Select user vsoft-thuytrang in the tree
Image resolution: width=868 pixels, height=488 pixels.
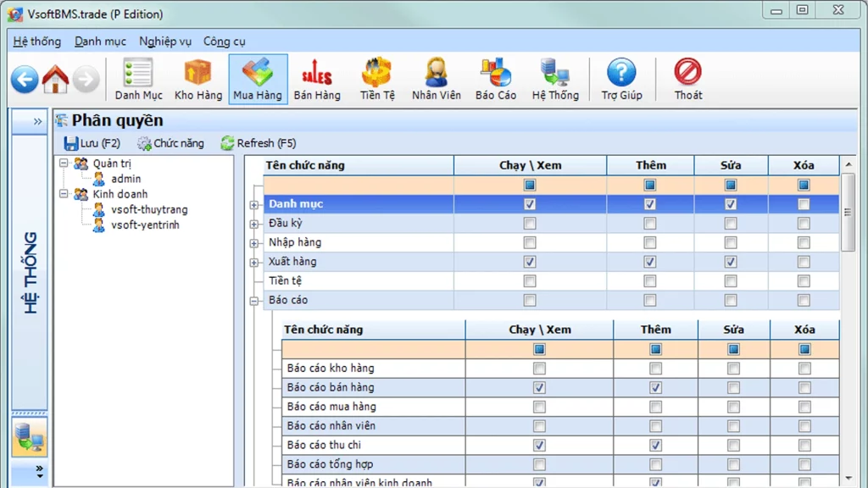(x=149, y=209)
